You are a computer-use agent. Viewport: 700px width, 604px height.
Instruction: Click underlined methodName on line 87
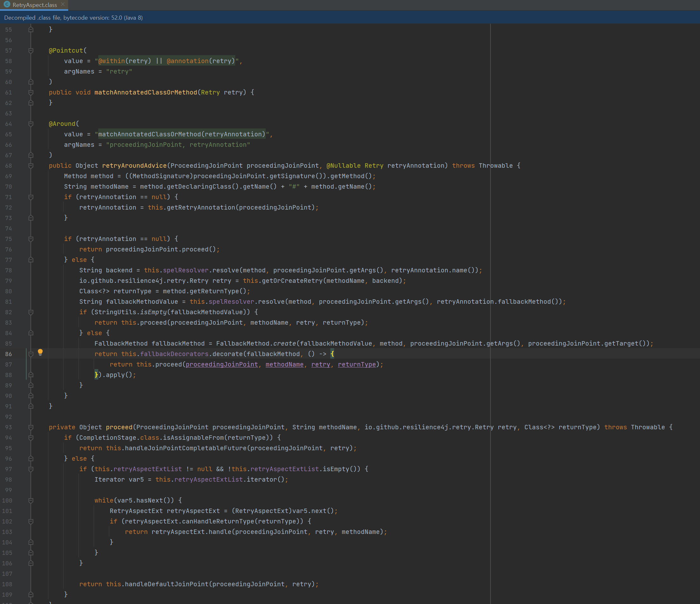pos(284,365)
